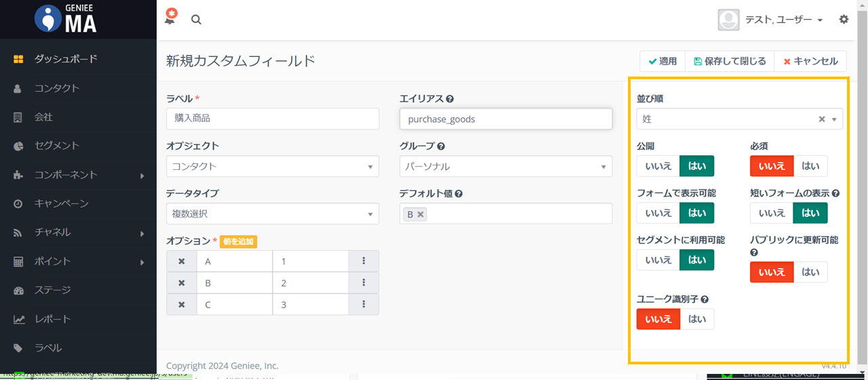Screen dimensions: 868x380
Task: Click the ラベル tag icon
Action: point(18,348)
